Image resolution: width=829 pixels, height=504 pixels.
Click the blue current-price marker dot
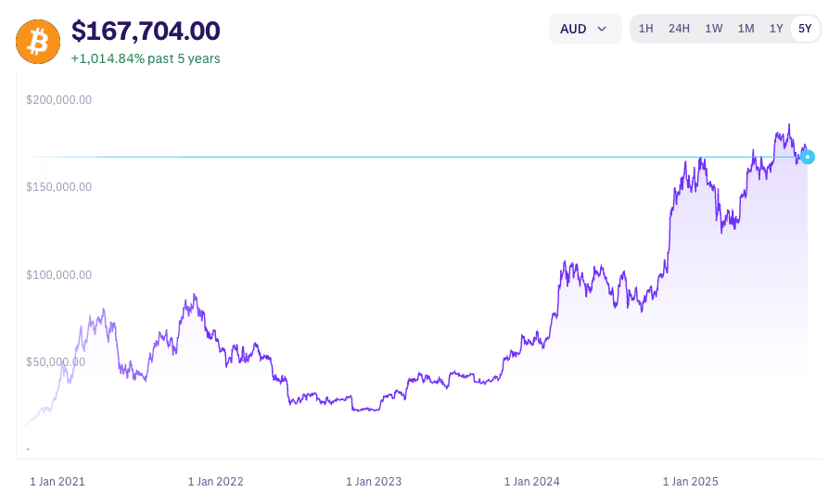coord(808,157)
